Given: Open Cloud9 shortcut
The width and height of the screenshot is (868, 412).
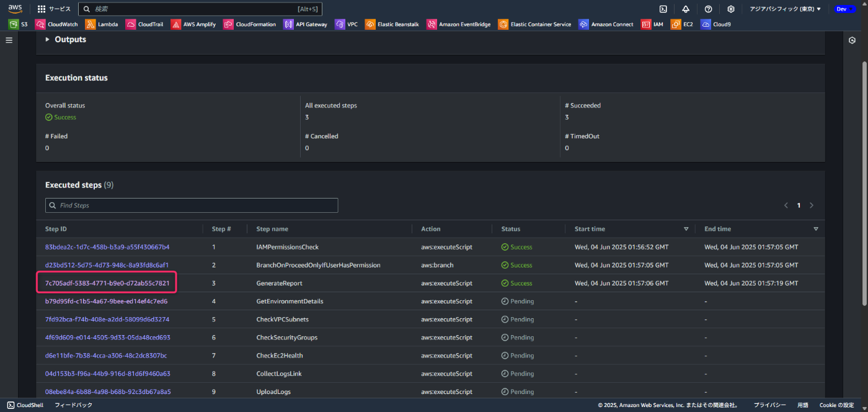Looking at the screenshot, I should (x=715, y=24).
